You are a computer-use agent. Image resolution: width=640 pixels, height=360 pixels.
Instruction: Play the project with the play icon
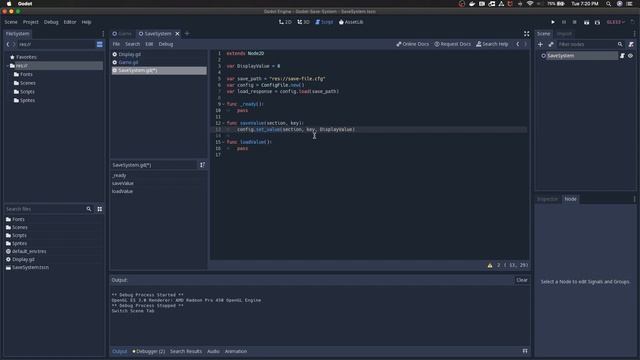553,22
